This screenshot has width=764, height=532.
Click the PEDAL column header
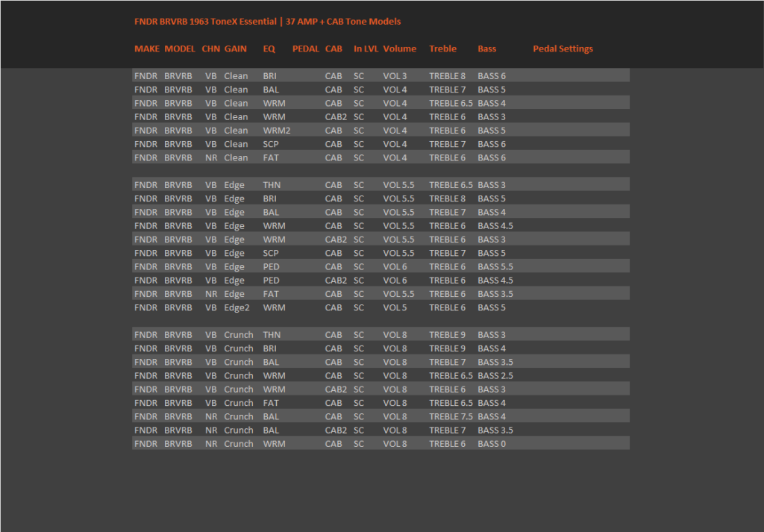pyautogui.click(x=305, y=48)
